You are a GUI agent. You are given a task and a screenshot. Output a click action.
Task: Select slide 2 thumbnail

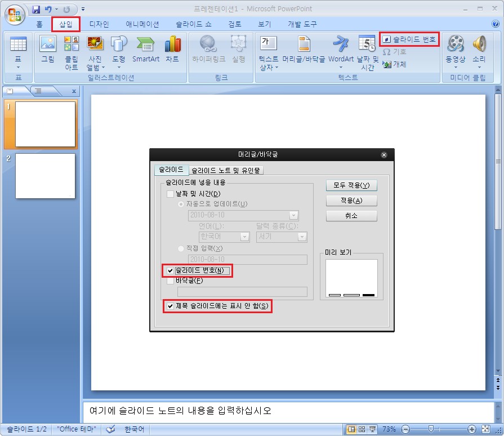(x=45, y=176)
